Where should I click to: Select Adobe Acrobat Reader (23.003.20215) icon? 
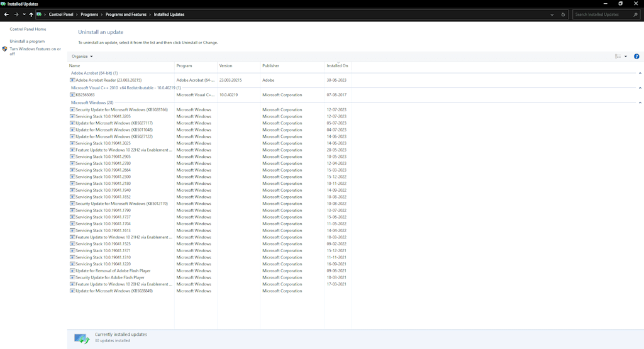tap(72, 80)
